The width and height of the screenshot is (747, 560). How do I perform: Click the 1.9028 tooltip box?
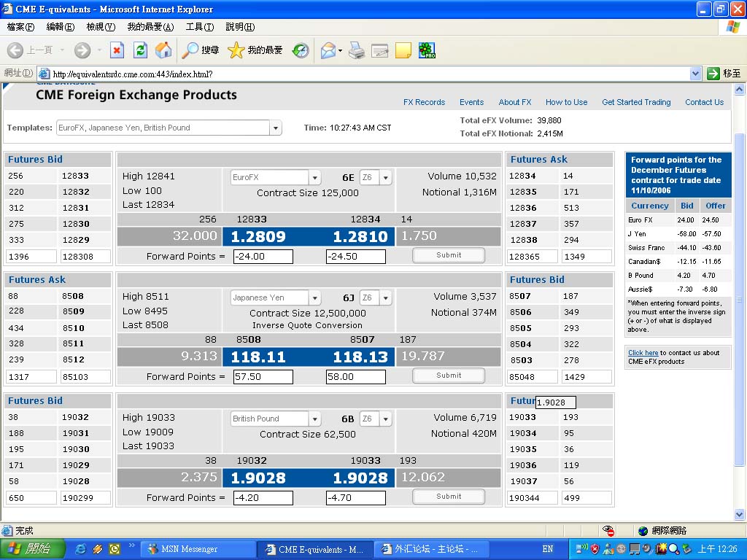coord(555,402)
